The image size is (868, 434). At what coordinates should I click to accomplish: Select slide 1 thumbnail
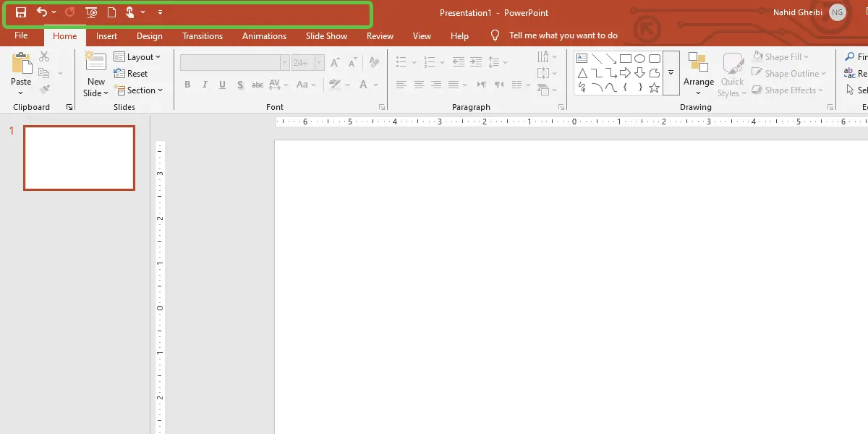80,158
